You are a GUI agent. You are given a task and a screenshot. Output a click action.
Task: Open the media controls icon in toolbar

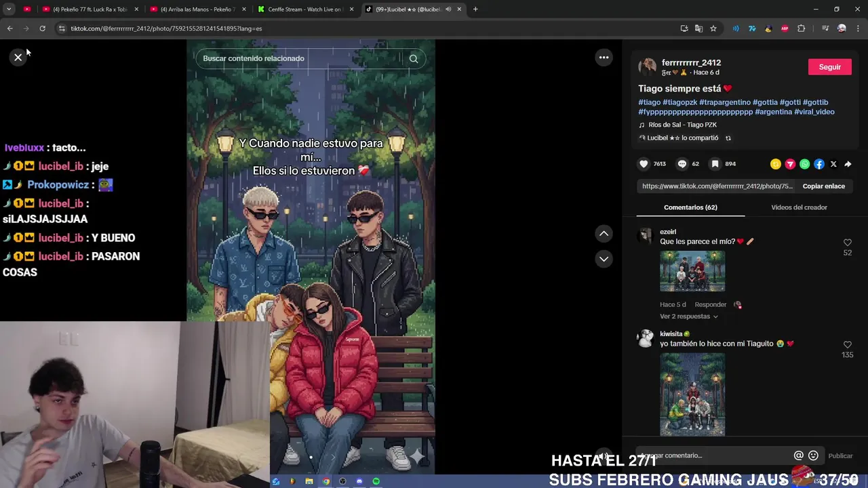pyautogui.click(x=825, y=28)
